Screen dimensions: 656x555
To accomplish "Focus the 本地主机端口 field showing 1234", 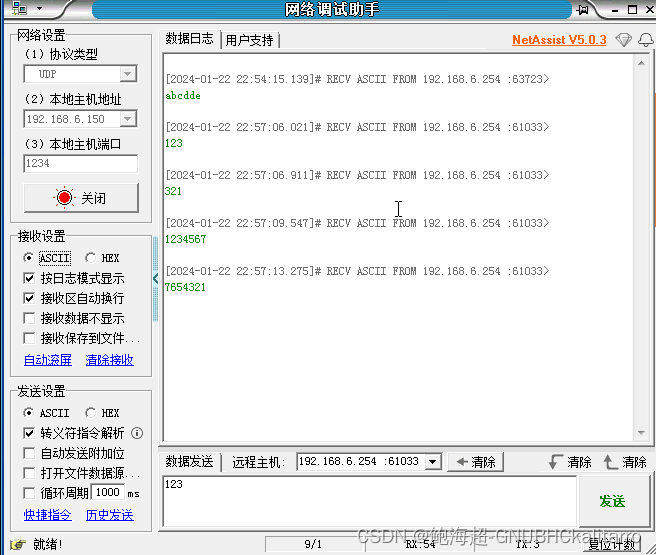I will [x=80, y=163].
